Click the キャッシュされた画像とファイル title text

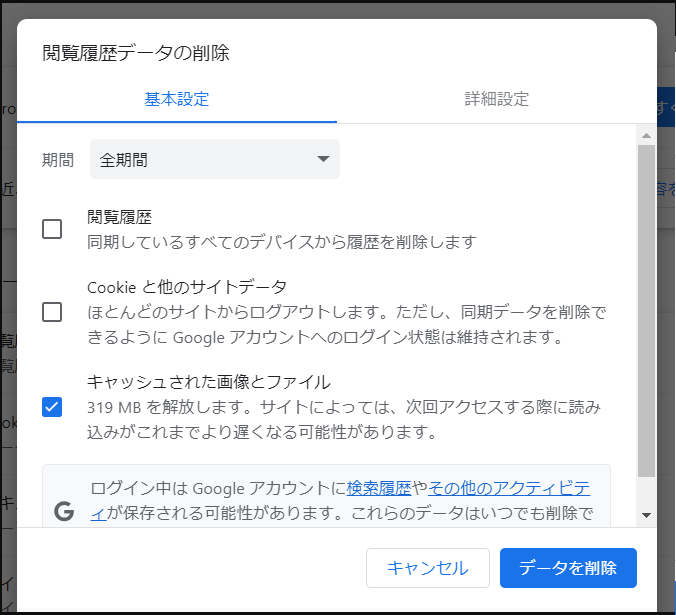click(208, 382)
